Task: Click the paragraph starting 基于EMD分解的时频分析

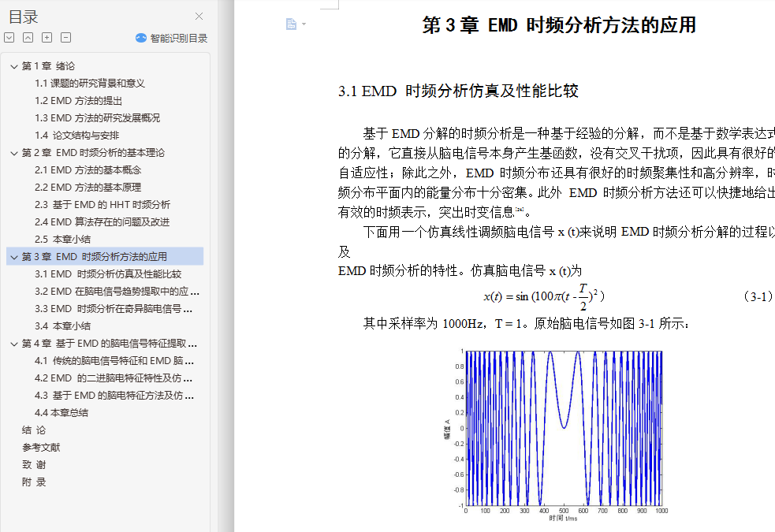Action: click(x=556, y=173)
